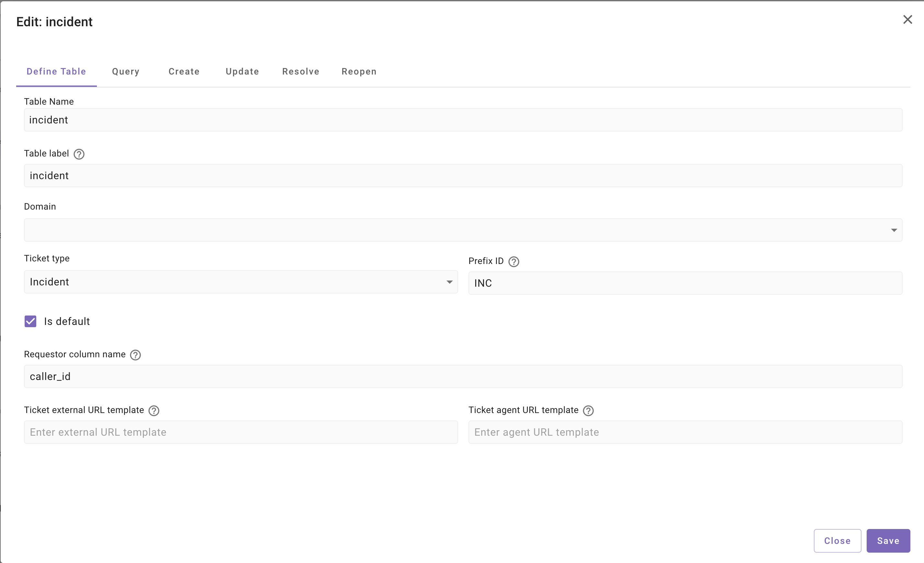Screen dimensions: 924x563
Task: Switch to the Reopen tab
Action: 359,72
